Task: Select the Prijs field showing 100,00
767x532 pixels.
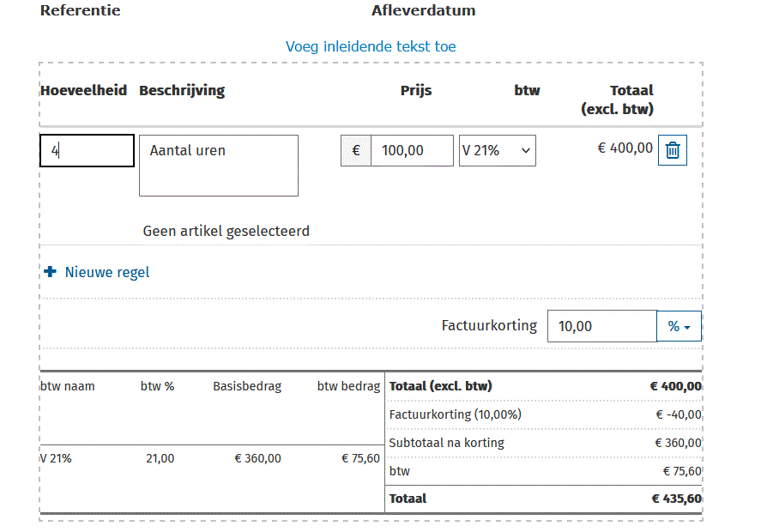Action: point(412,149)
